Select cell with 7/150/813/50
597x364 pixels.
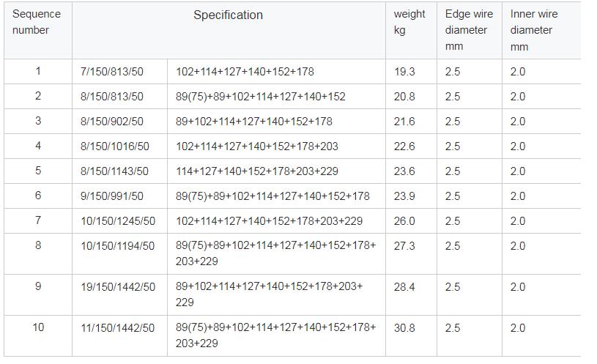[x=119, y=72]
